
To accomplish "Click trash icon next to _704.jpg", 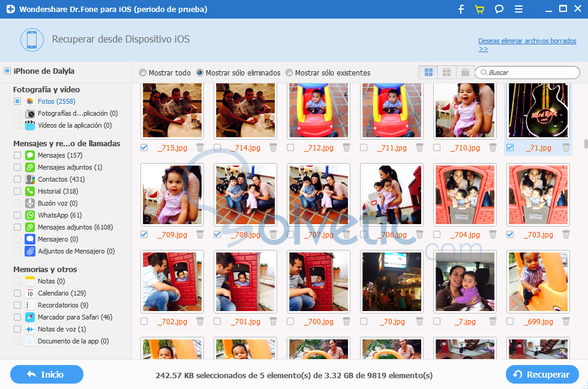I will (x=493, y=234).
